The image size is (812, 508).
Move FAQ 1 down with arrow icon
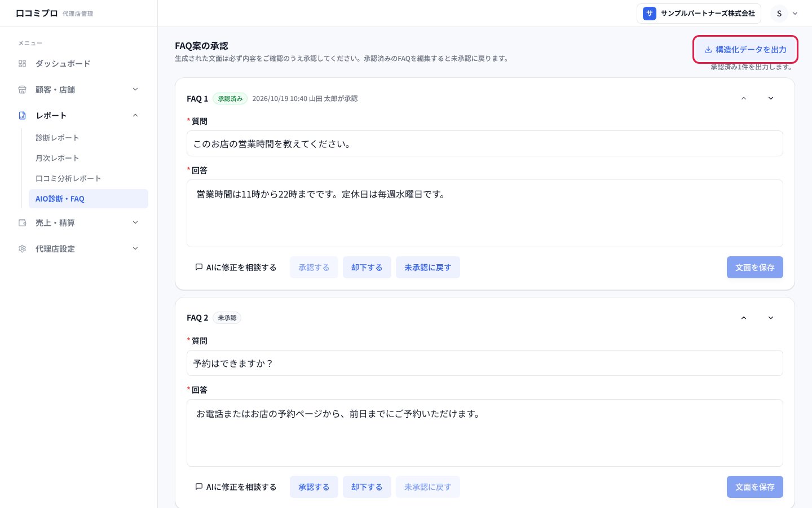771,98
